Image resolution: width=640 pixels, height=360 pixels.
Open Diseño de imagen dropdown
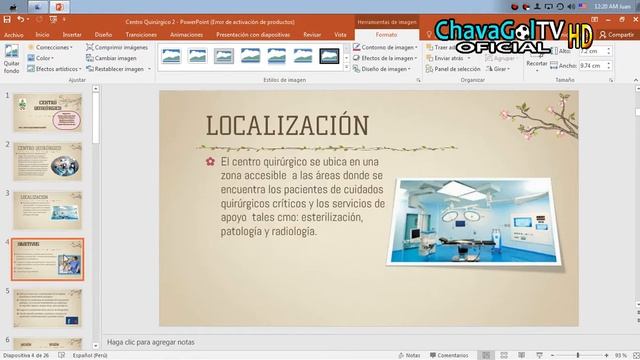click(x=382, y=69)
